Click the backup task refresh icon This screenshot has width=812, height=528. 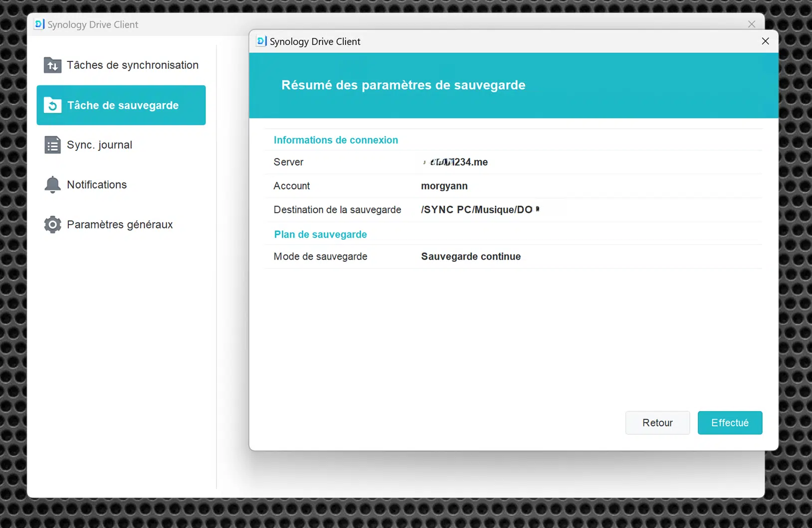click(x=52, y=105)
